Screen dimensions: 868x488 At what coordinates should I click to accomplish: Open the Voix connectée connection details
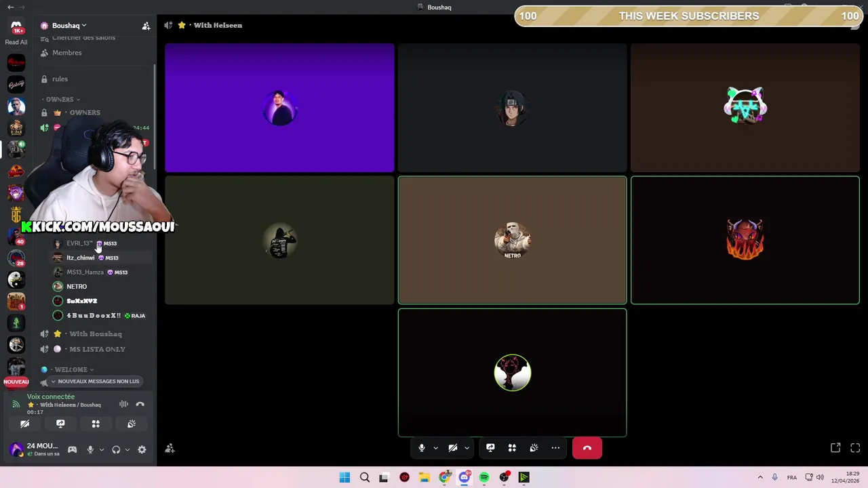(51, 396)
